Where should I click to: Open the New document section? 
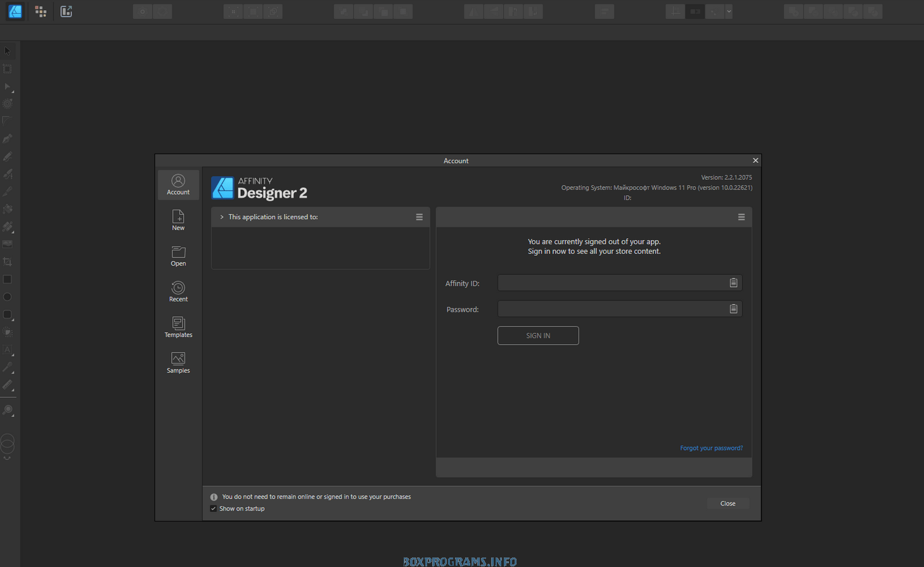pos(178,220)
